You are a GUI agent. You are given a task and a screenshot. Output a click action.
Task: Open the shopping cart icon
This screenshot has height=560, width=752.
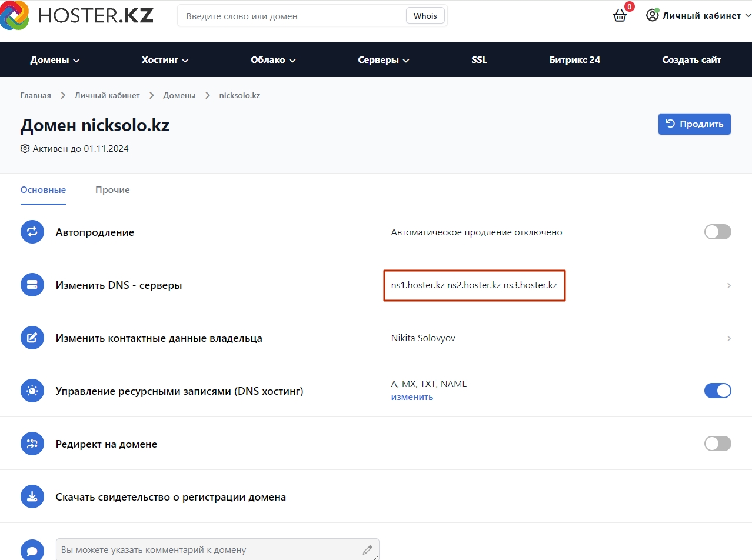coord(620,16)
